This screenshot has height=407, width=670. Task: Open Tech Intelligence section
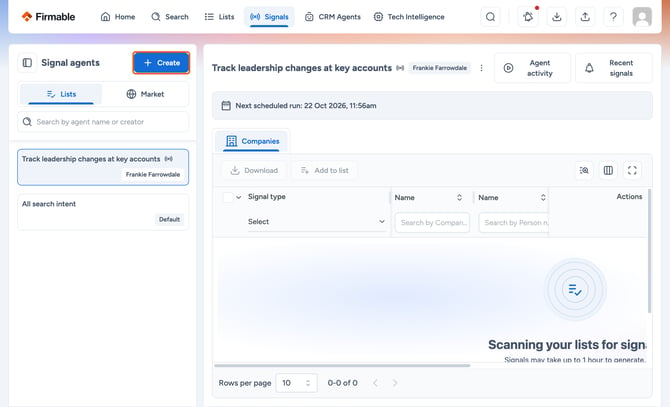click(409, 17)
